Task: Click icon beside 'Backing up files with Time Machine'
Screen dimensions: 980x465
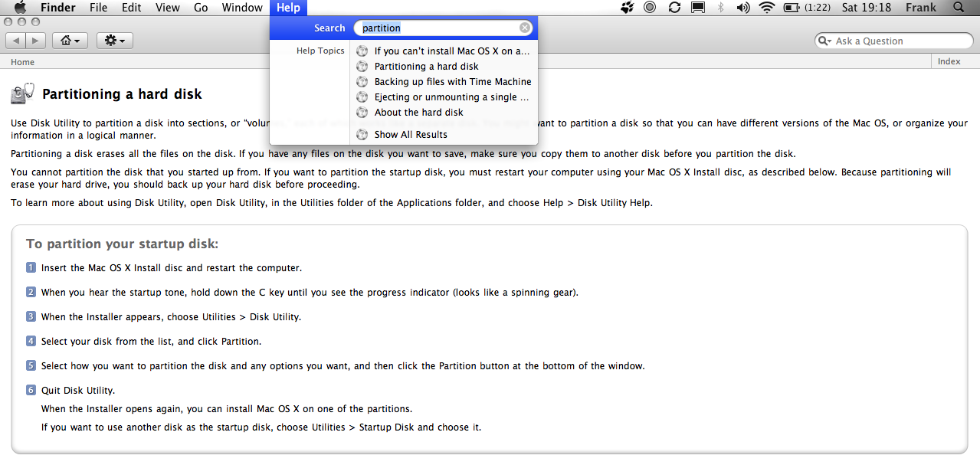Action: point(362,82)
